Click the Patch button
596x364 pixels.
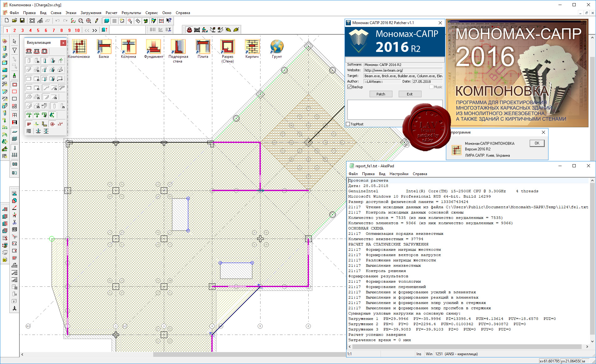381,94
